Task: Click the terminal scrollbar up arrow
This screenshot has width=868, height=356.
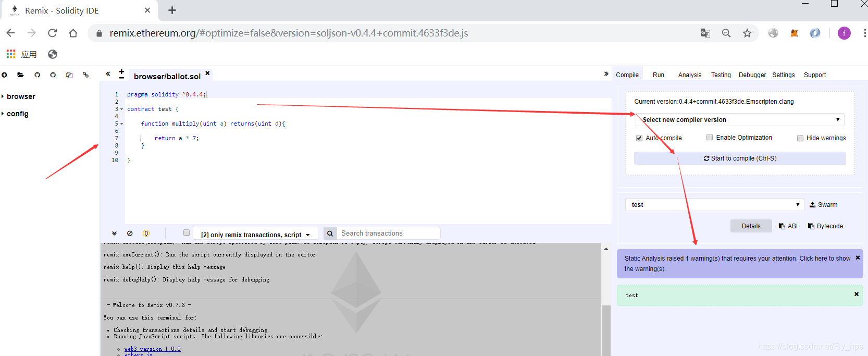Action: pyautogui.click(x=606, y=249)
